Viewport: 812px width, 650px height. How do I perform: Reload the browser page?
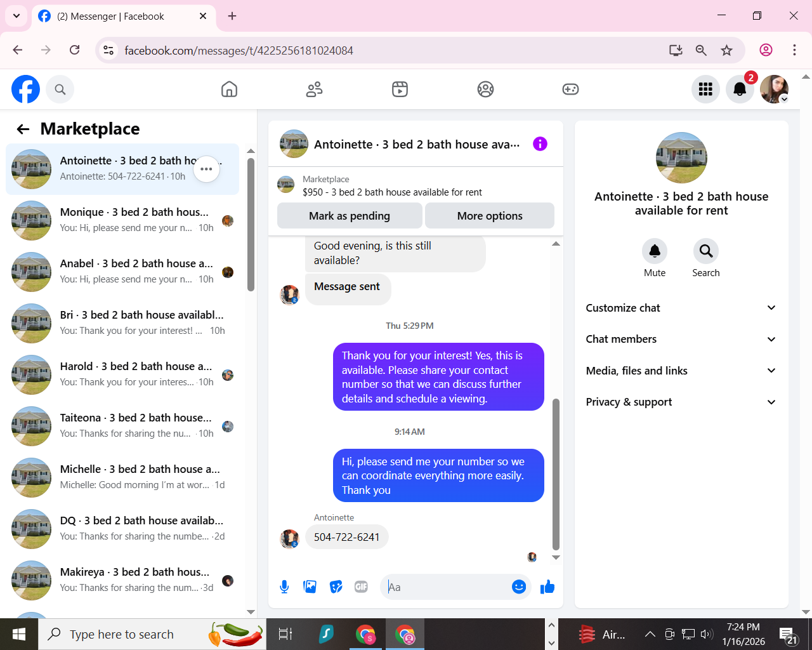click(74, 50)
